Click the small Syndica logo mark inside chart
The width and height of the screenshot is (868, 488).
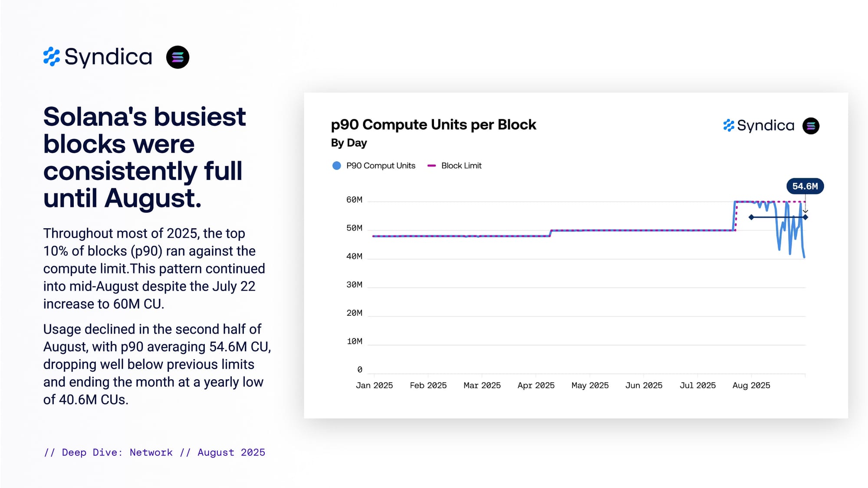click(x=729, y=126)
